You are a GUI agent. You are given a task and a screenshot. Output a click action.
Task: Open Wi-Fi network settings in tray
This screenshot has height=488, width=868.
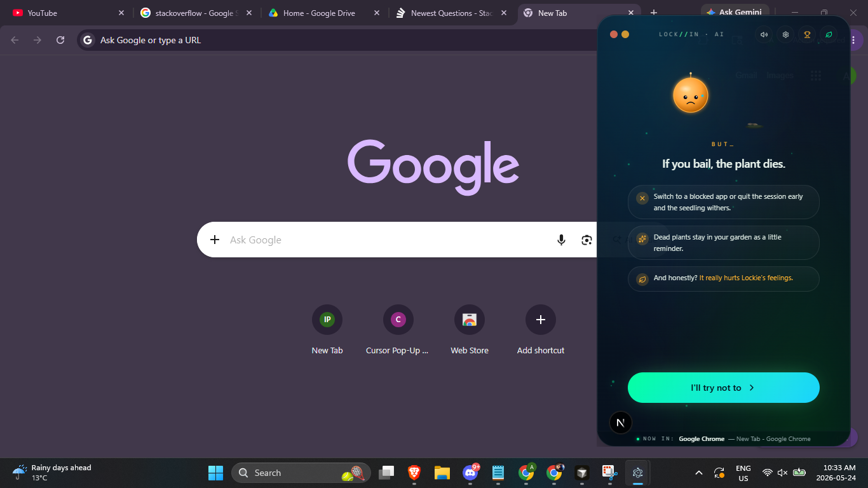point(767,473)
